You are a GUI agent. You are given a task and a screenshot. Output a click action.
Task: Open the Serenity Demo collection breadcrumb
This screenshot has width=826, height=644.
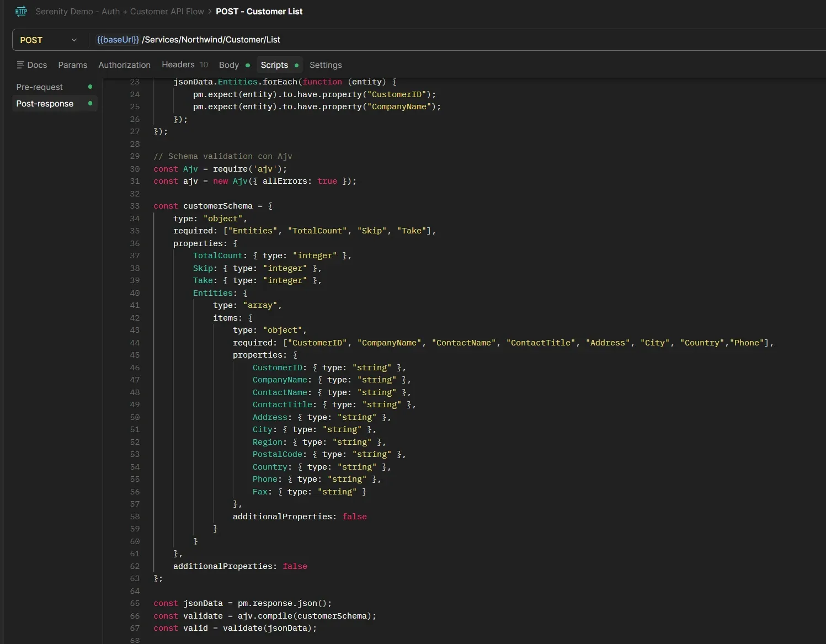(120, 11)
